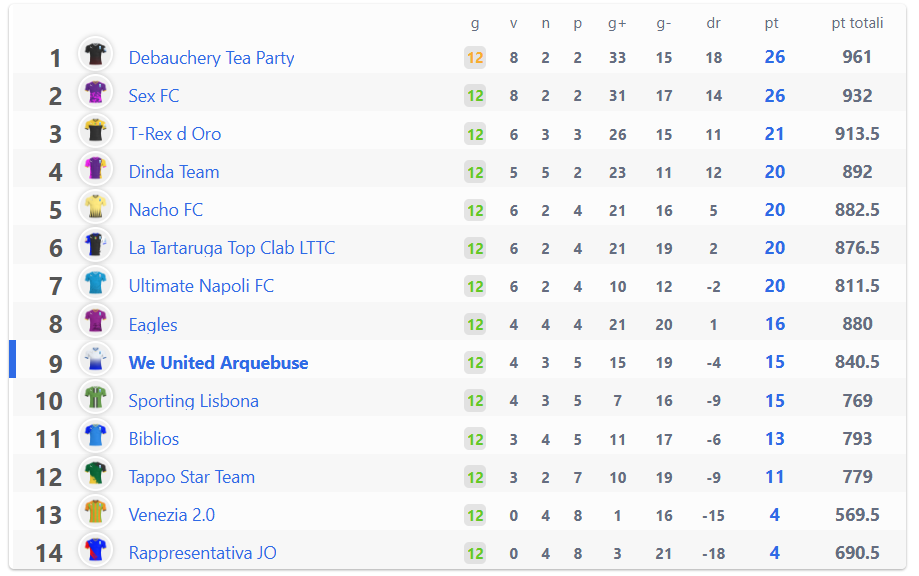Open the Dinda Team link
Image resolution: width=919 pixels, height=576 pixels.
(174, 172)
